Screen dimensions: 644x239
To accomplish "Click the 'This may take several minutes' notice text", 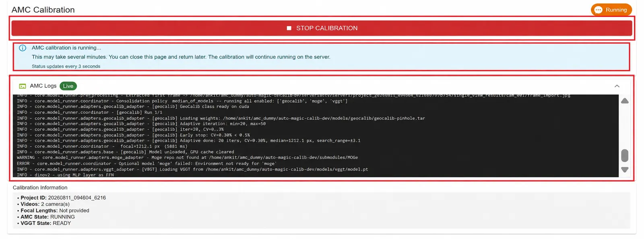I will [181, 57].
